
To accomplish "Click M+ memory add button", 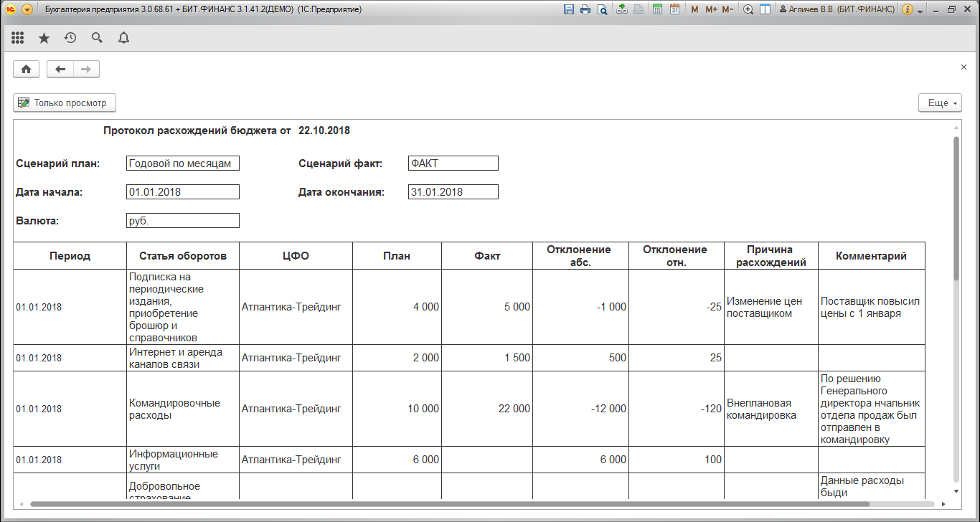I will pyautogui.click(x=711, y=10).
